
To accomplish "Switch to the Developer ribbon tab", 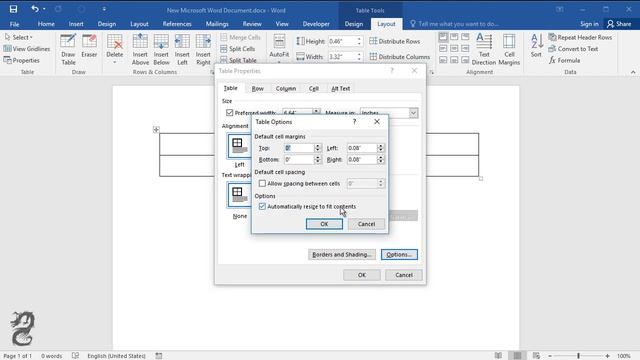I will [x=316, y=24].
